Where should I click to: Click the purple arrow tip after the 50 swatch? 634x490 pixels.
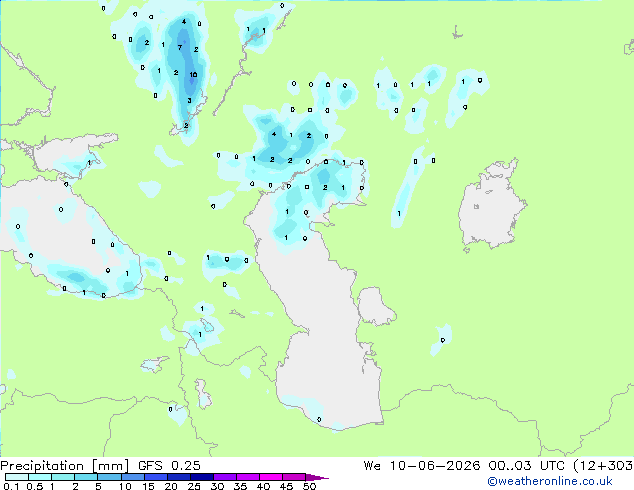pos(317,477)
